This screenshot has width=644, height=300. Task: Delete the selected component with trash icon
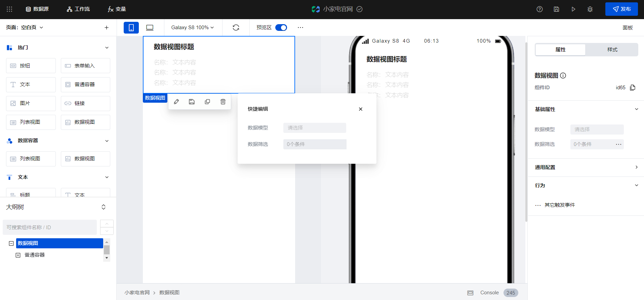pos(223,102)
